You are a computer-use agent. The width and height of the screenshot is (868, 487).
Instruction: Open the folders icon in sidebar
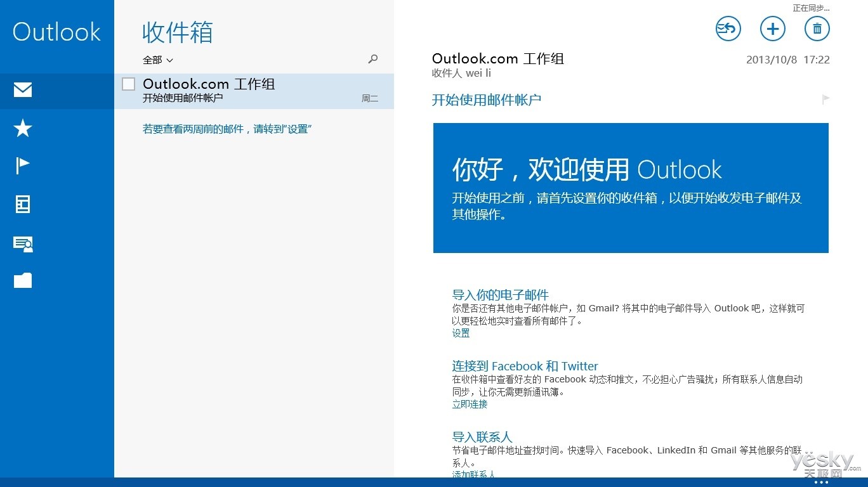pyautogui.click(x=23, y=280)
